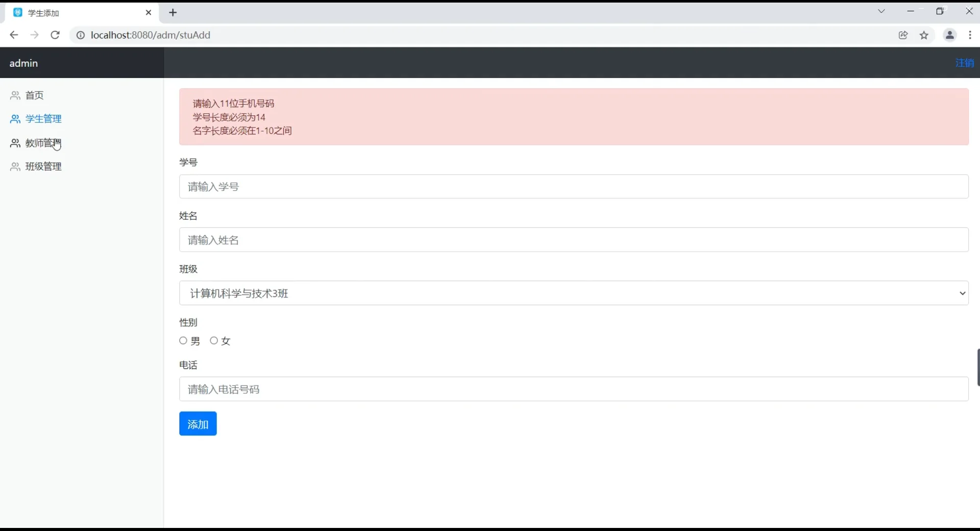980x531 pixels.
Task: Click the error message 名字长度必须在1-10之间
Action: tap(242, 130)
